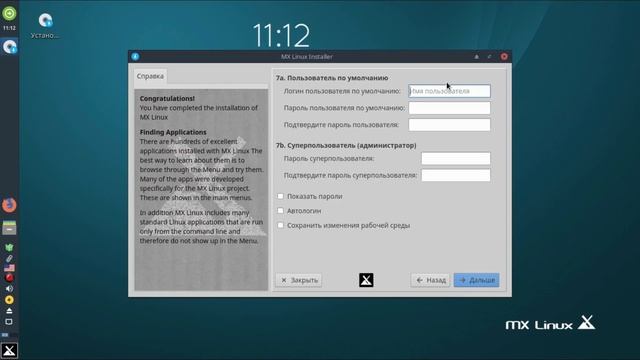Click the eject removable media tray icon

click(x=9, y=311)
